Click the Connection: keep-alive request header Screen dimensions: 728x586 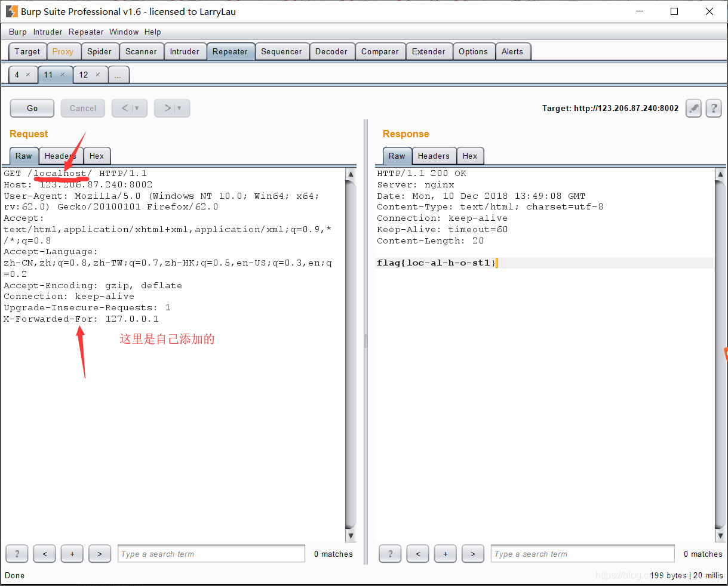(x=69, y=297)
